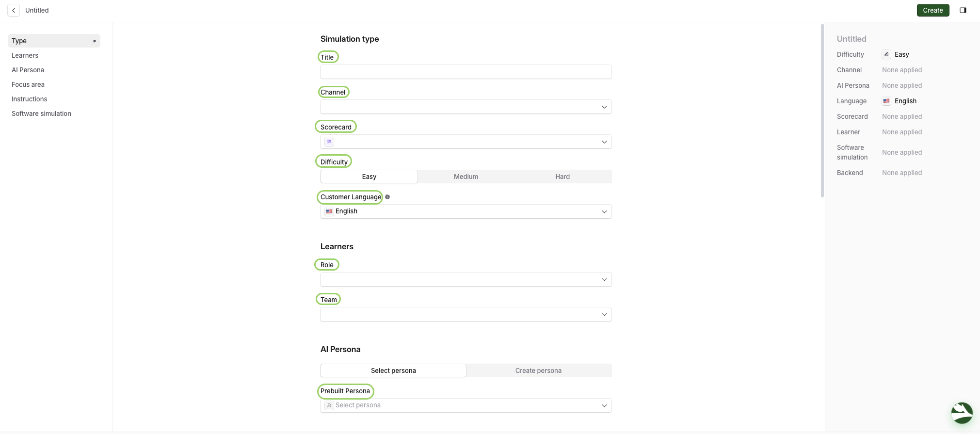This screenshot has width=980, height=434.
Task: Click None applied next to Channel
Action: [902, 70]
